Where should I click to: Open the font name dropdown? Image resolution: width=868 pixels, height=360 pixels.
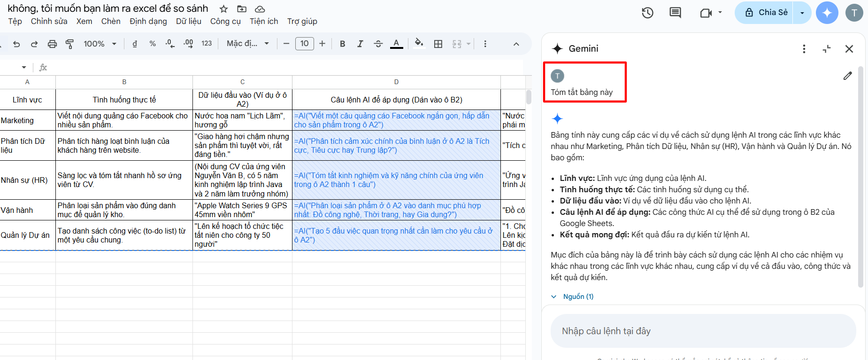pos(247,44)
